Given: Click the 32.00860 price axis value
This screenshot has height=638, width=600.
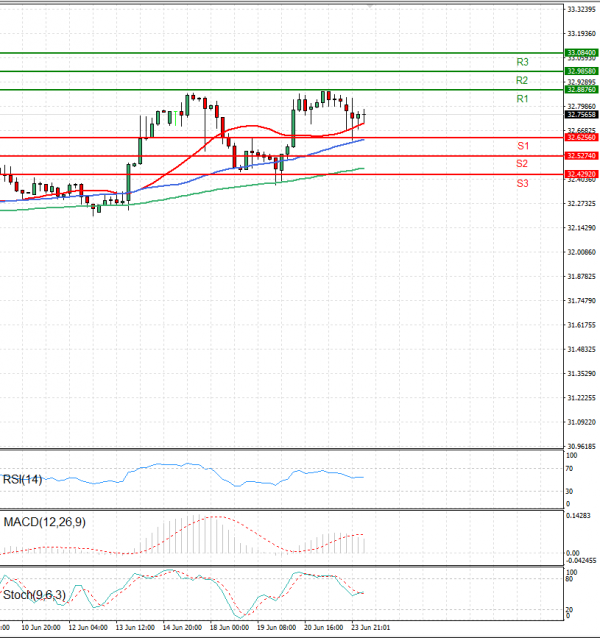Looking at the screenshot, I should coord(582,252).
